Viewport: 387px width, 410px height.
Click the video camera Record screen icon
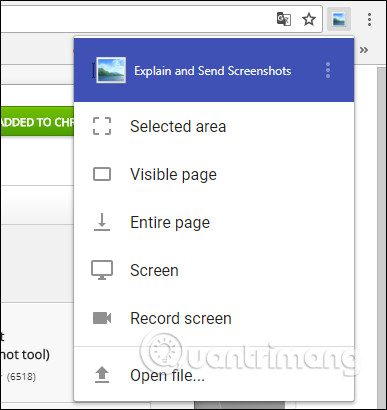102,318
